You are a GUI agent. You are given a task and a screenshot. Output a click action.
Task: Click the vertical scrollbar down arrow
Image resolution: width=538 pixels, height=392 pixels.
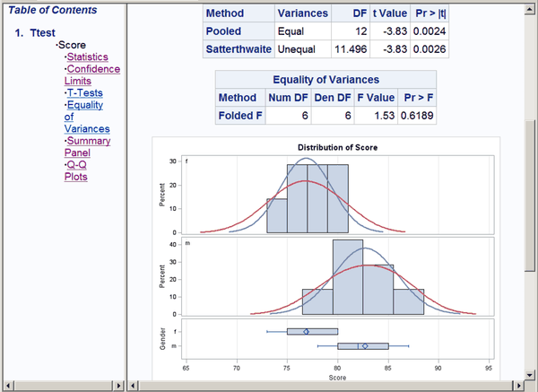tap(531, 373)
